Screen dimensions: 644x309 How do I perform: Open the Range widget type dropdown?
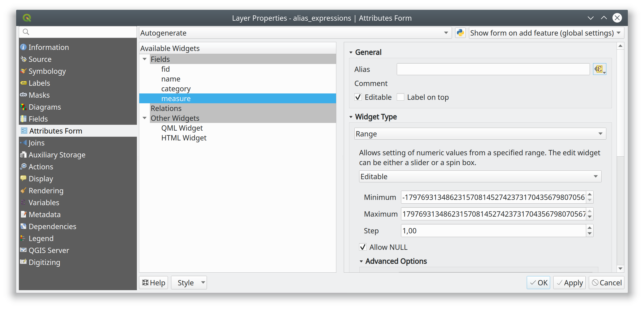point(480,134)
